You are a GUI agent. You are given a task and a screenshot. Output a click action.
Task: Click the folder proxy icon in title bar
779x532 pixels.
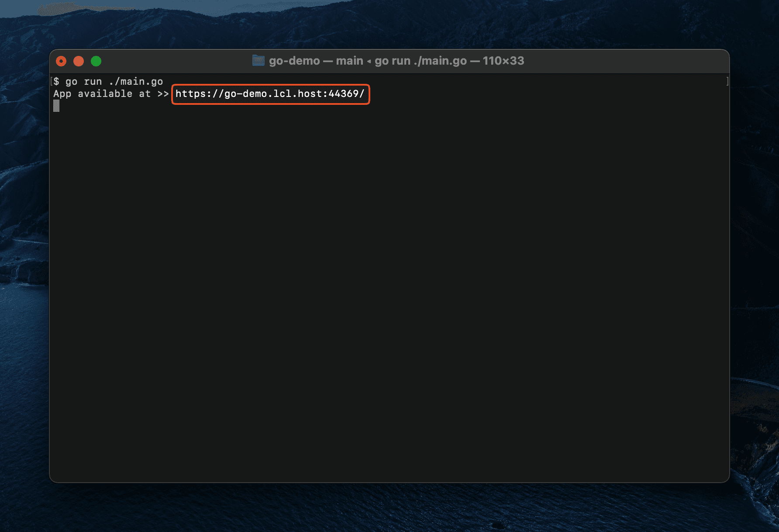(259, 61)
